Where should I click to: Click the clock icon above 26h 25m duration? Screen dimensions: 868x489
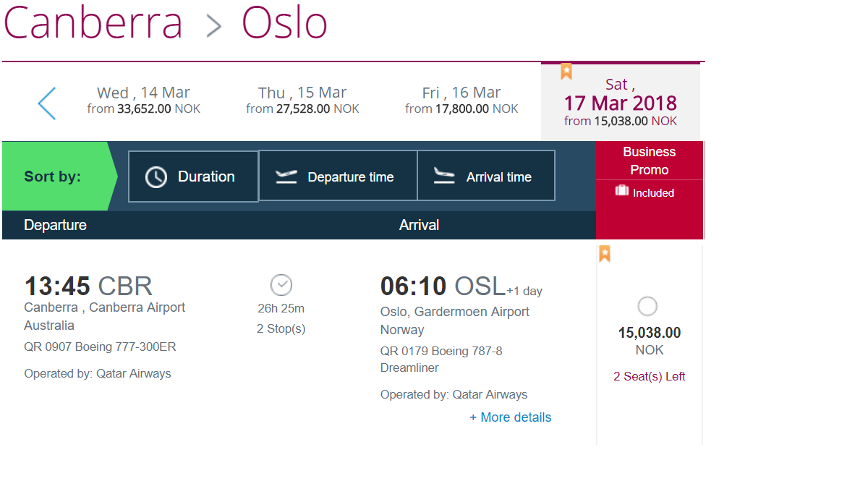281,285
